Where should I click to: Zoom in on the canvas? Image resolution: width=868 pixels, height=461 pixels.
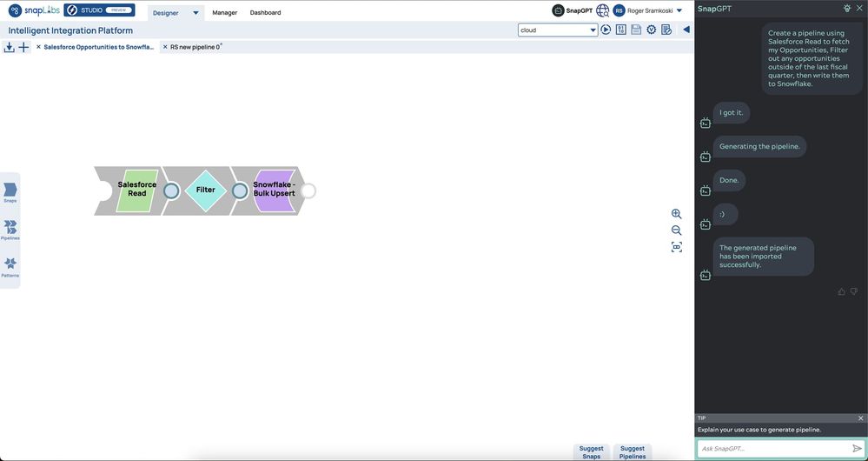677,214
